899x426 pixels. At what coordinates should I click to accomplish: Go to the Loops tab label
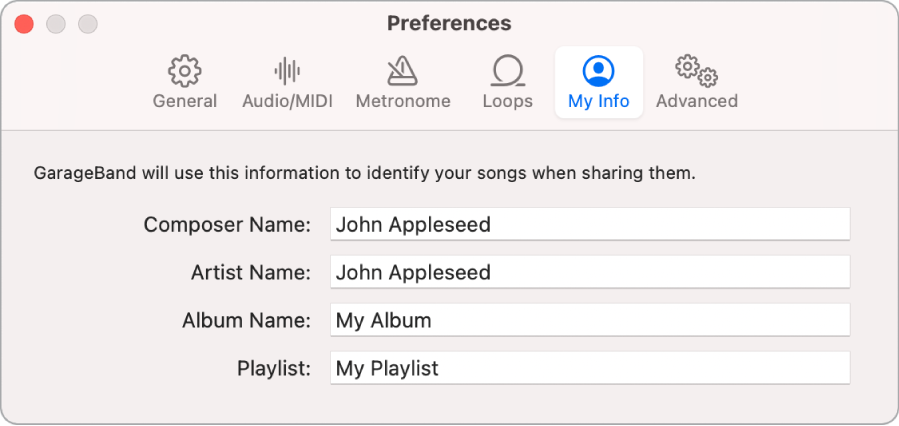507,101
